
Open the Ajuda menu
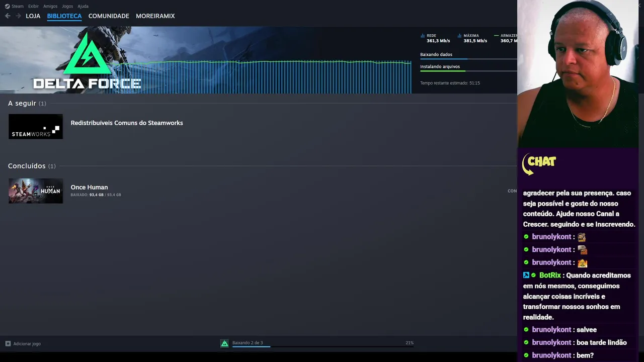click(x=83, y=6)
